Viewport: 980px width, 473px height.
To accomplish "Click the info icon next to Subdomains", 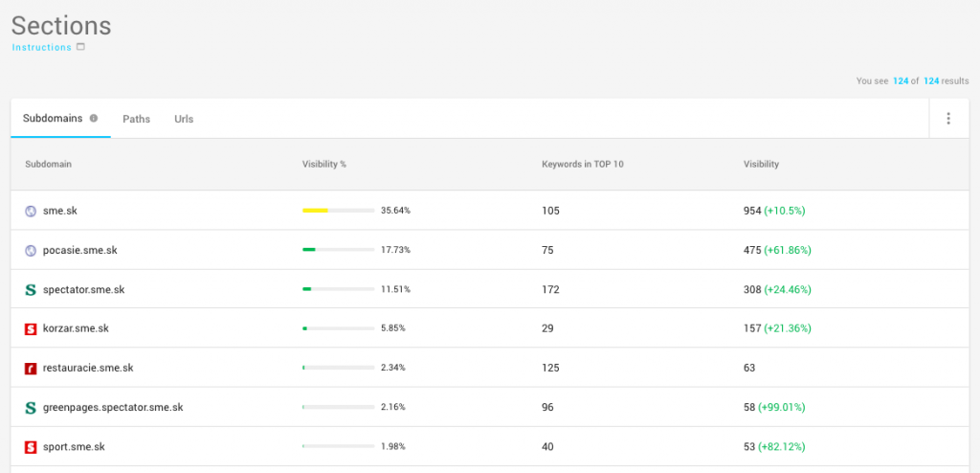I will [94, 118].
